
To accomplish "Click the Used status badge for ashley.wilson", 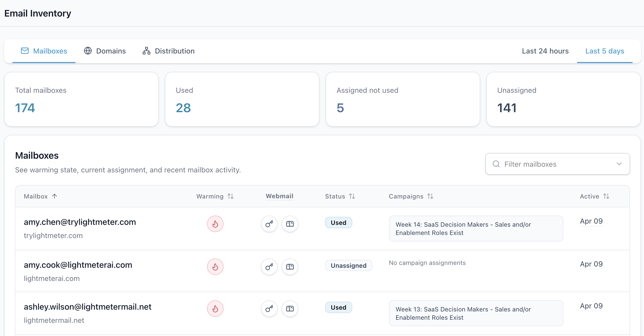I will [x=339, y=307].
